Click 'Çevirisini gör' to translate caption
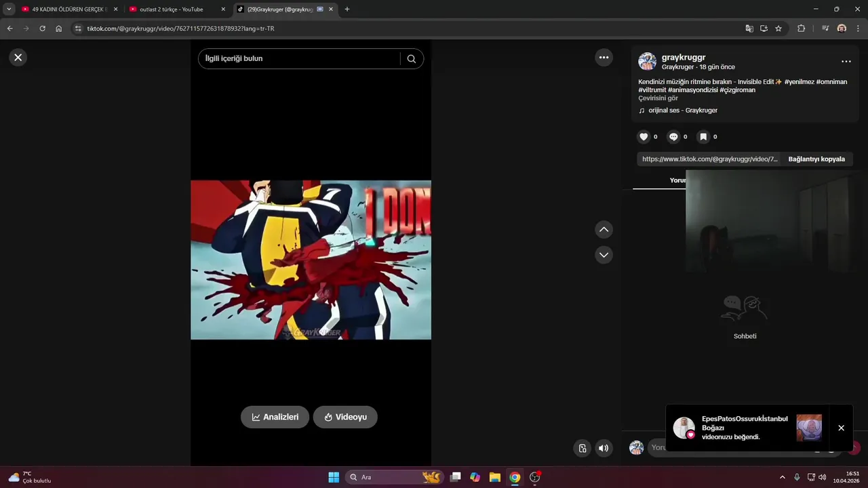This screenshot has width=868, height=488. (x=658, y=98)
